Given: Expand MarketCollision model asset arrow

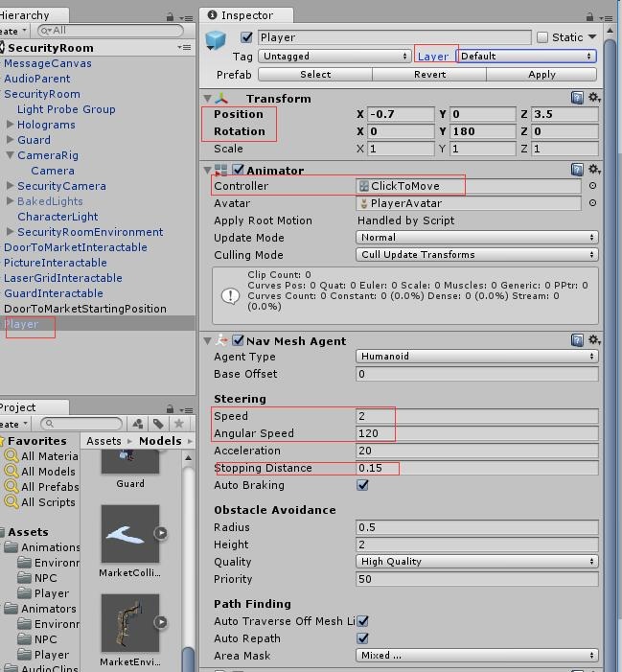Looking at the screenshot, I should click(x=161, y=533).
